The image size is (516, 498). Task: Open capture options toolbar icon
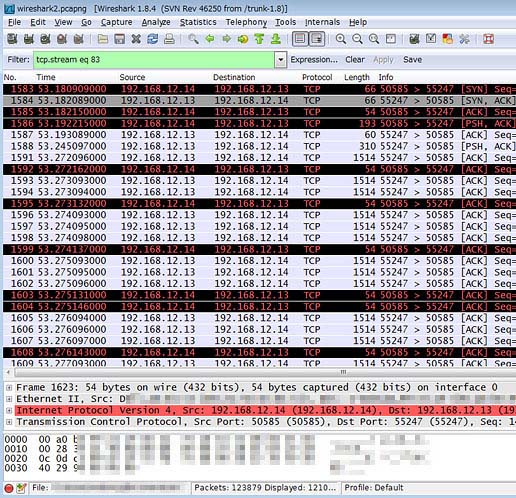29,39
